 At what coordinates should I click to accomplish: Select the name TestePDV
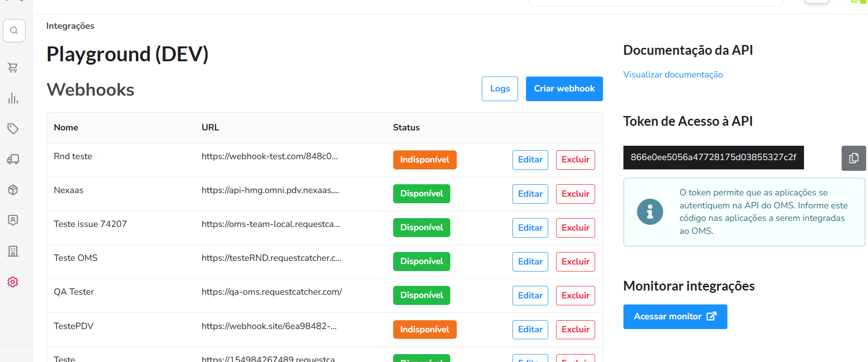point(74,326)
